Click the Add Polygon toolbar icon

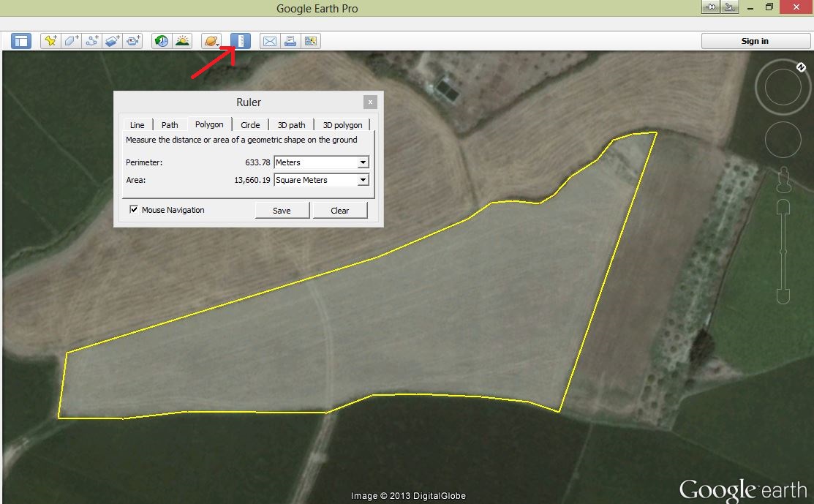coord(71,41)
